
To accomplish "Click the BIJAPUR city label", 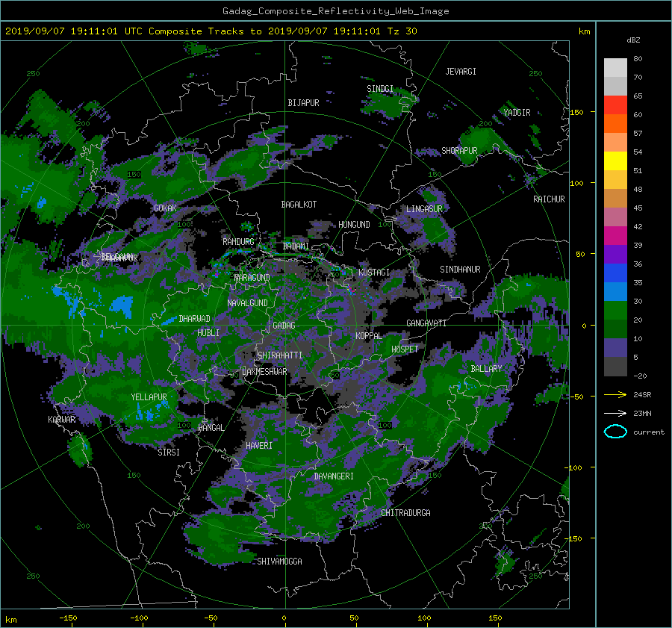I will [303, 103].
